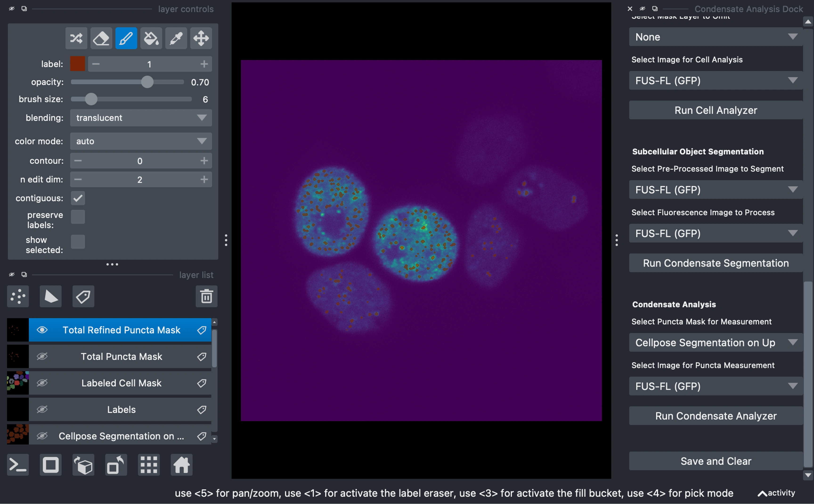Show the Total Puncta Mask layer
Viewport: 814px width, 504px height.
[42, 356]
